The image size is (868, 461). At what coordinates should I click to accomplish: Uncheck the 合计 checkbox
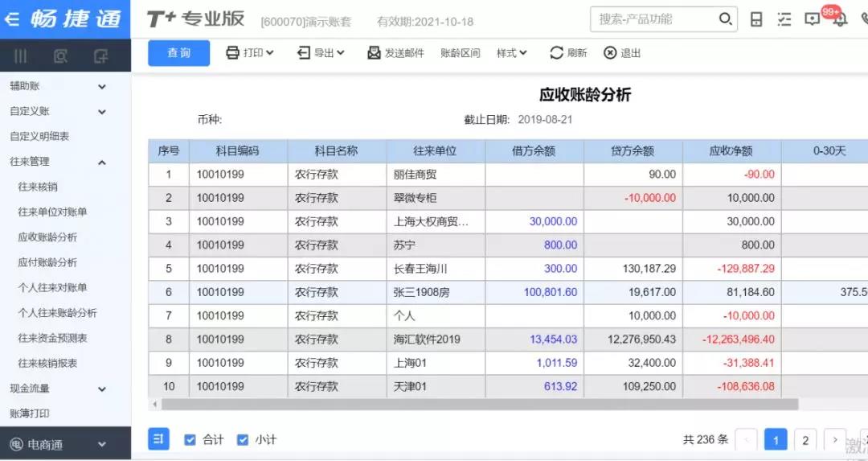pyautogui.click(x=190, y=440)
